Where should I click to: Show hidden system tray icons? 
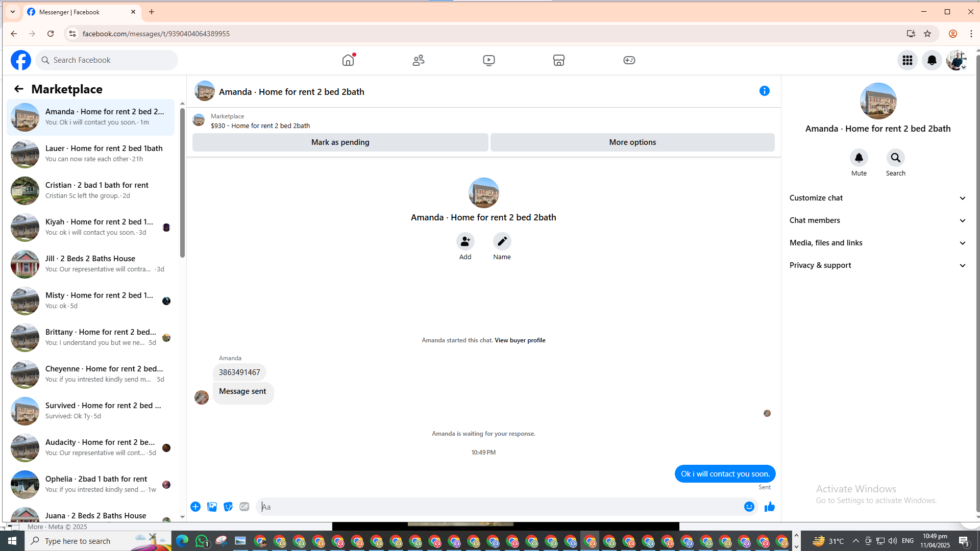[x=856, y=541]
